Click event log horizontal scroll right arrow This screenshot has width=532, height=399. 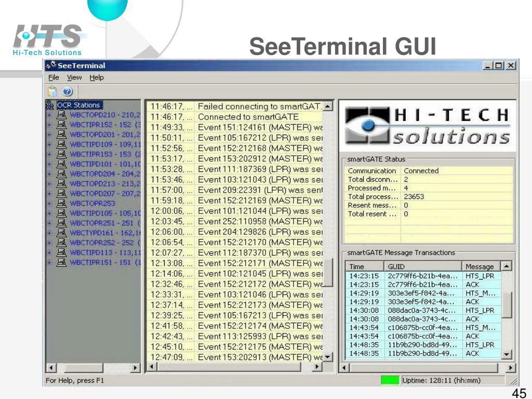click(x=317, y=367)
